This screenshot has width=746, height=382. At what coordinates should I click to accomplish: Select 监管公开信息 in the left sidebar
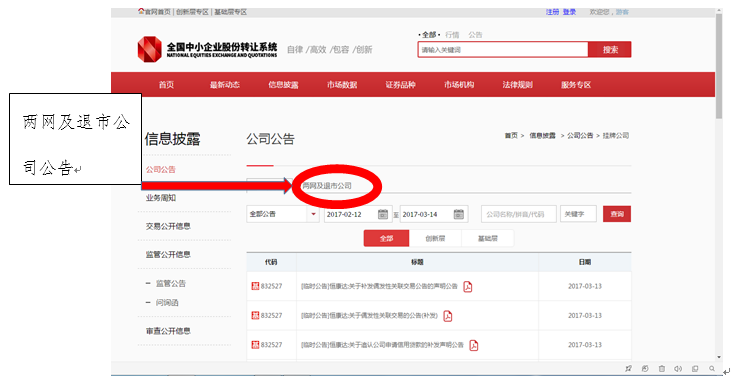[x=168, y=255]
